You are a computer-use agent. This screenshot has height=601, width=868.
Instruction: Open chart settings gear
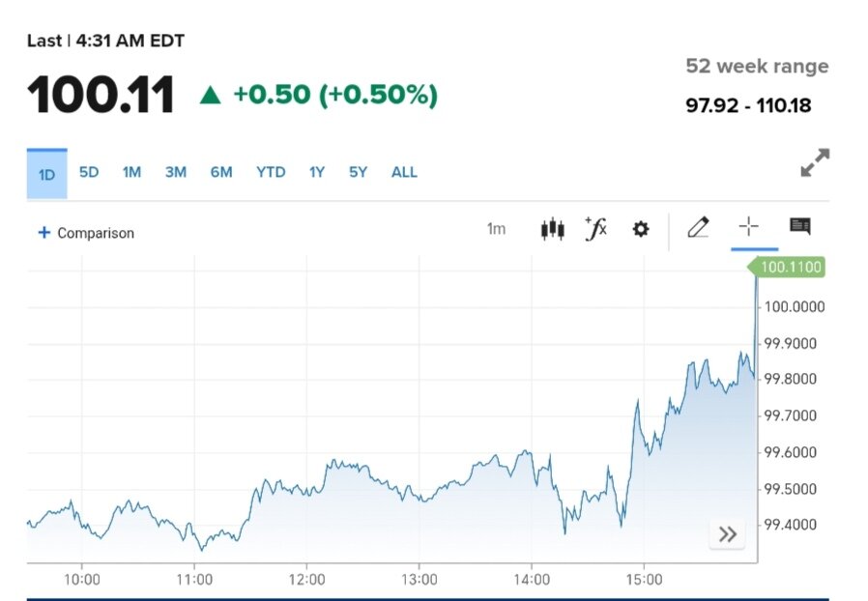(641, 229)
